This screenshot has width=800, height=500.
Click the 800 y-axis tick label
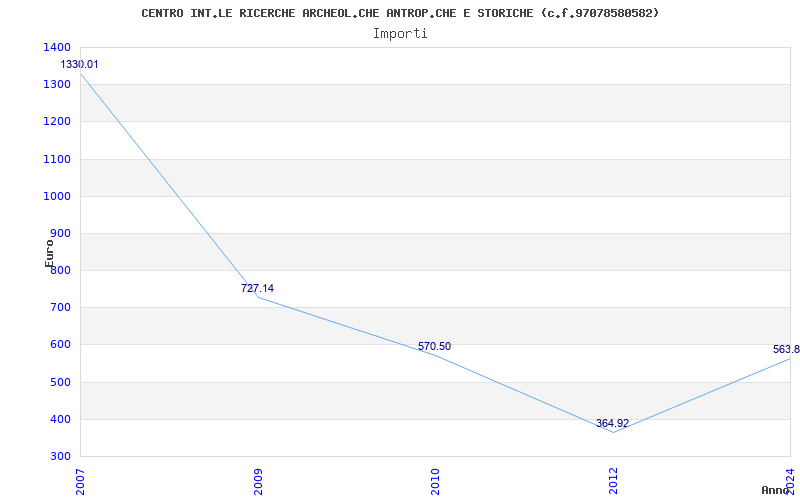point(60,270)
